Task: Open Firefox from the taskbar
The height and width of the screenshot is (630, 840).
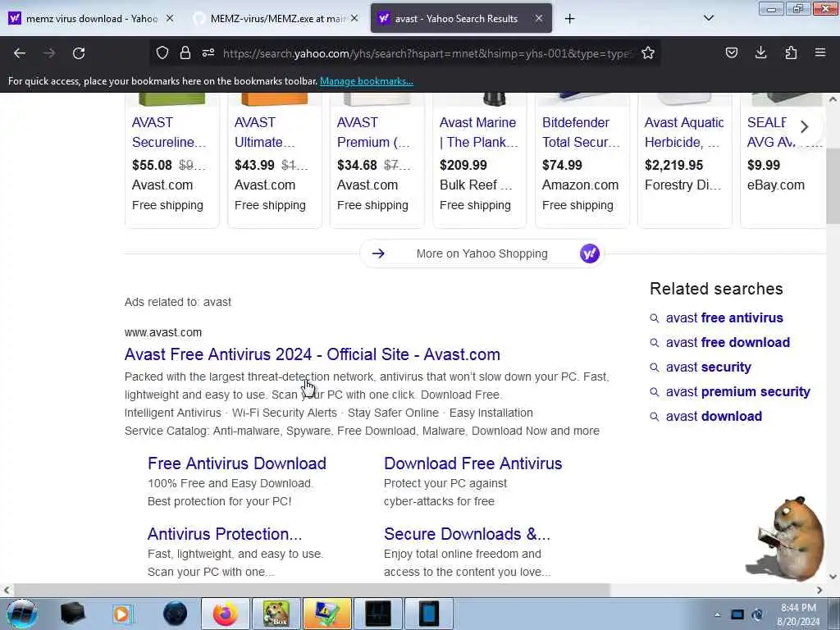Action: 225,614
